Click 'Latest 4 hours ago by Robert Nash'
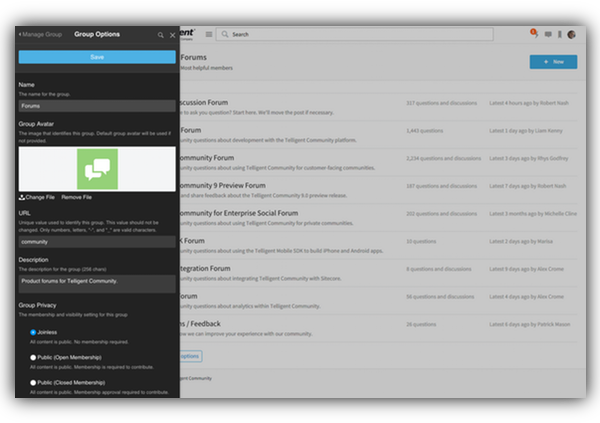This screenshot has height=423, width=600. [x=529, y=103]
